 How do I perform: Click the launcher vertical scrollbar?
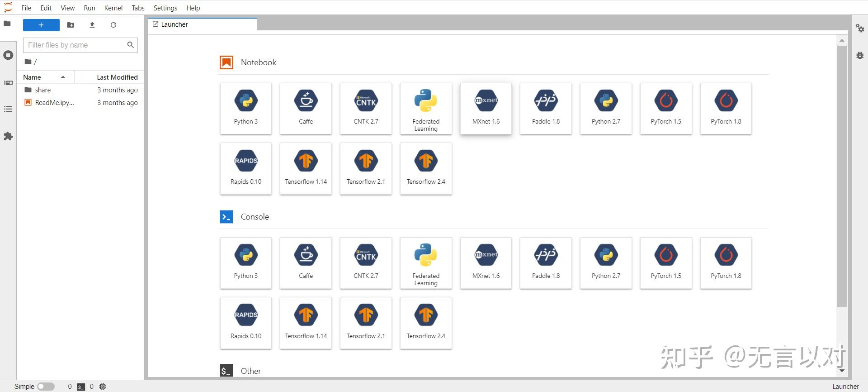[x=842, y=177]
